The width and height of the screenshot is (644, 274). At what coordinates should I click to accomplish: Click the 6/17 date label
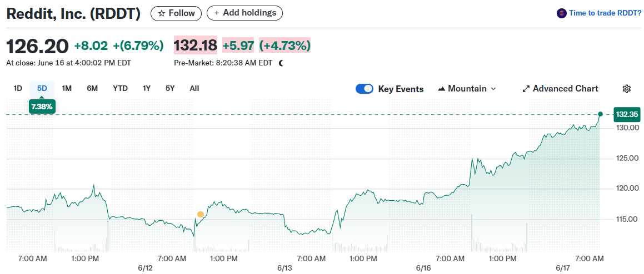562,268
